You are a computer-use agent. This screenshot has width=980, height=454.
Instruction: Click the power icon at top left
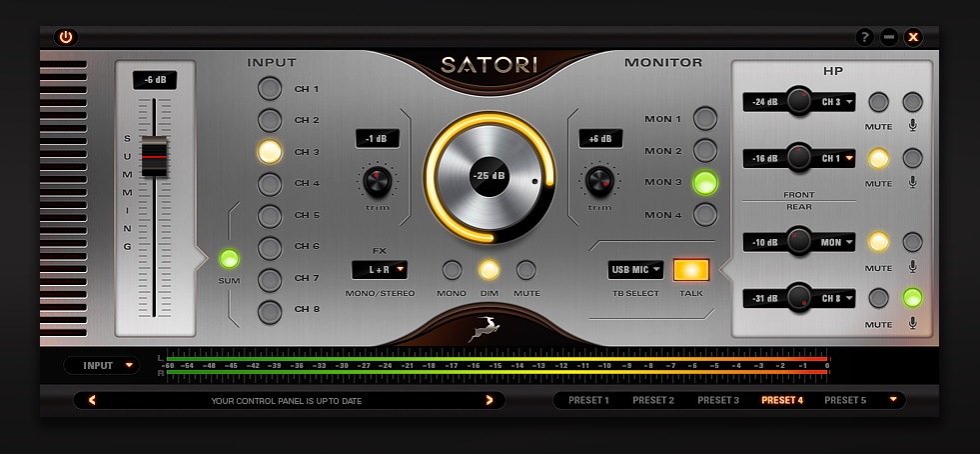[x=66, y=37]
